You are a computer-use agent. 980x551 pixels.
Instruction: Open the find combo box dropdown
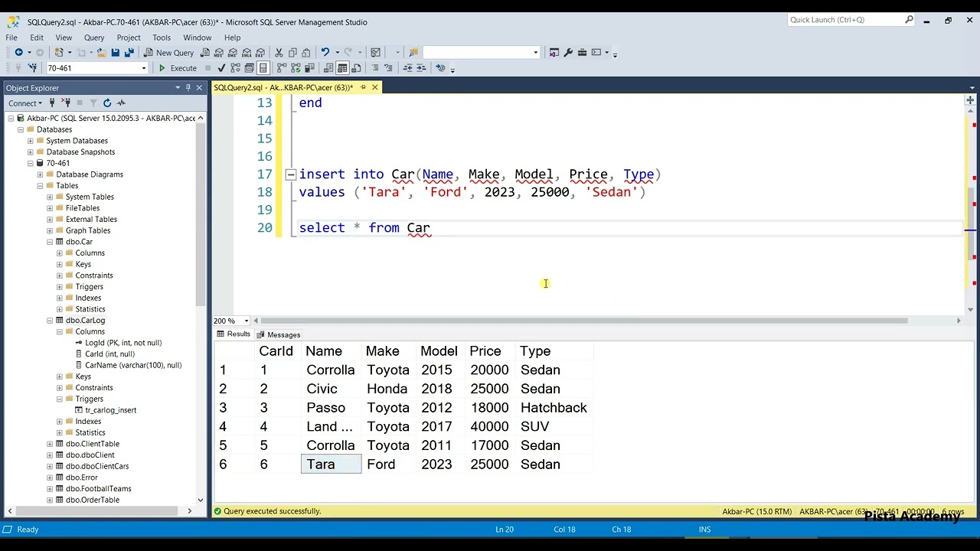(x=535, y=53)
